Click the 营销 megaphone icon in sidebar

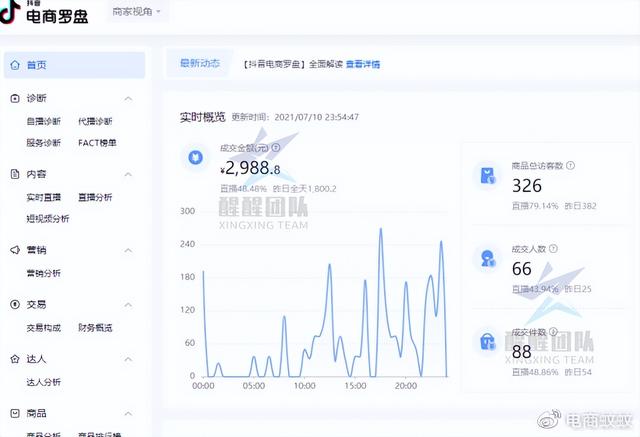(x=15, y=250)
